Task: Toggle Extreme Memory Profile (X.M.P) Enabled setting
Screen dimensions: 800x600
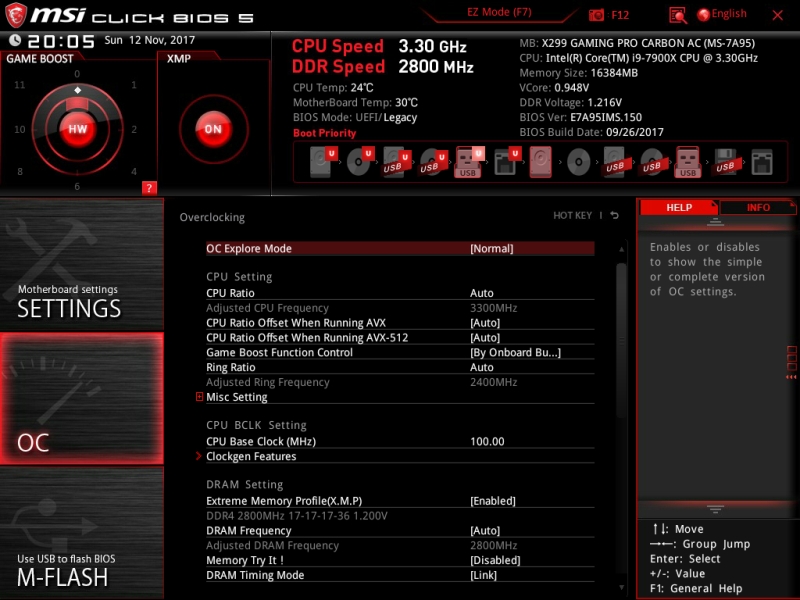Action: [x=400, y=501]
